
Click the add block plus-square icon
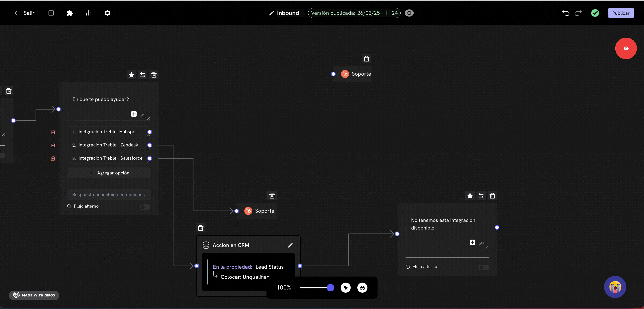click(51, 13)
